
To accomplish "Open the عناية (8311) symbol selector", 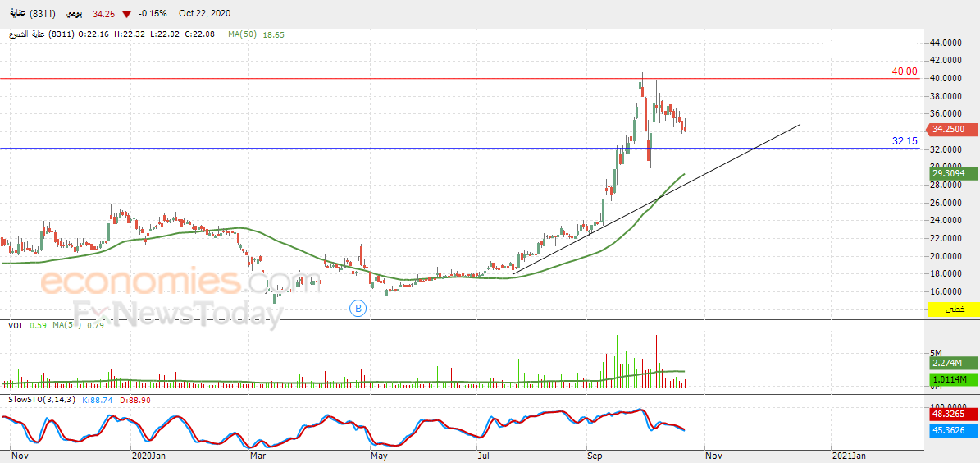I will pos(30,15).
